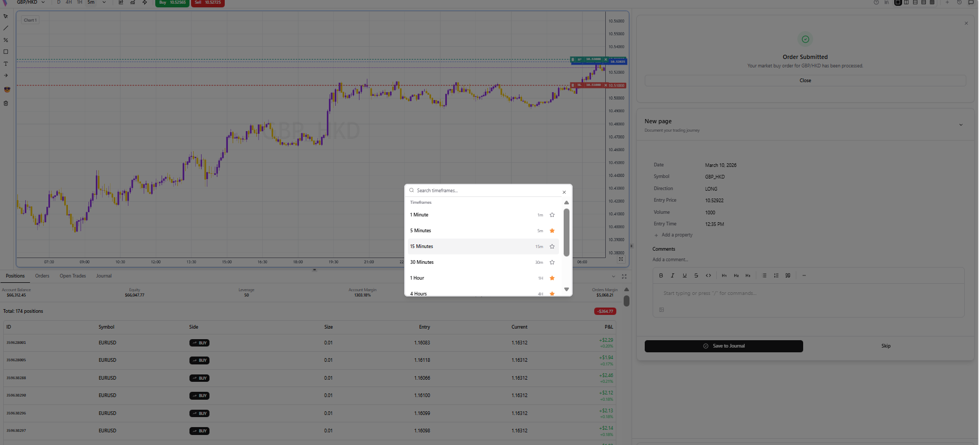Click the insert image icon in editor
980x445 pixels.
(x=662, y=310)
